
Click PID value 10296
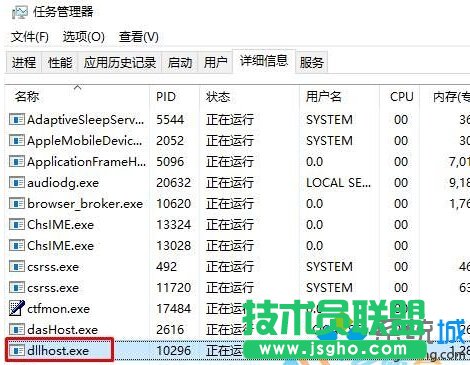coord(174,351)
